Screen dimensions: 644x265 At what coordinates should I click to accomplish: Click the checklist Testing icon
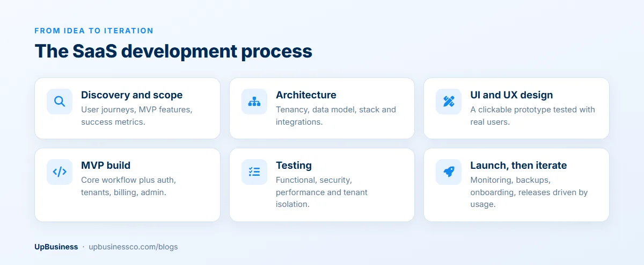pos(254,172)
